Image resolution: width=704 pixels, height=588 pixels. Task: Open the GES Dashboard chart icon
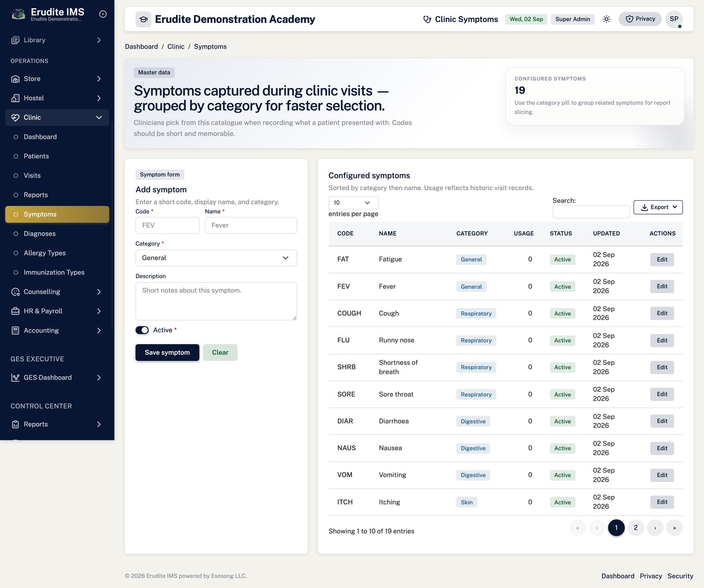click(x=15, y=378)
